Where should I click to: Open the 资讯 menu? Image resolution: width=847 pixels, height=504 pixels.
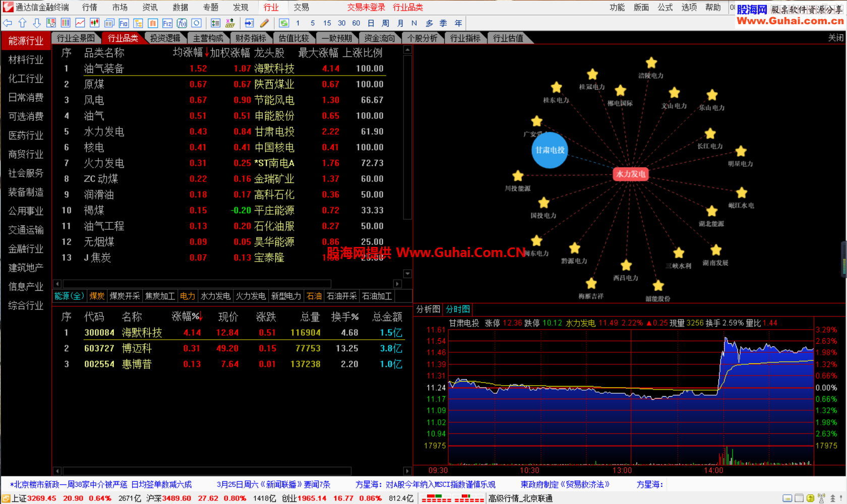150,7
